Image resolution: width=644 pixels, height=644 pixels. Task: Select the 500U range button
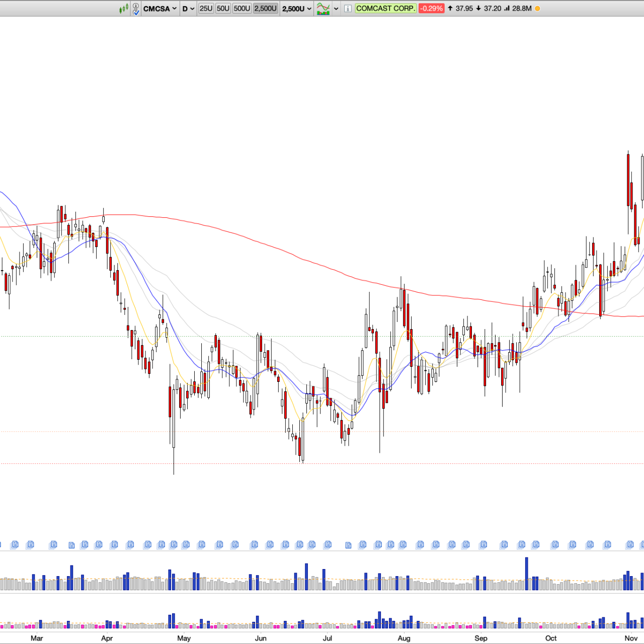[x=242, y=9]
